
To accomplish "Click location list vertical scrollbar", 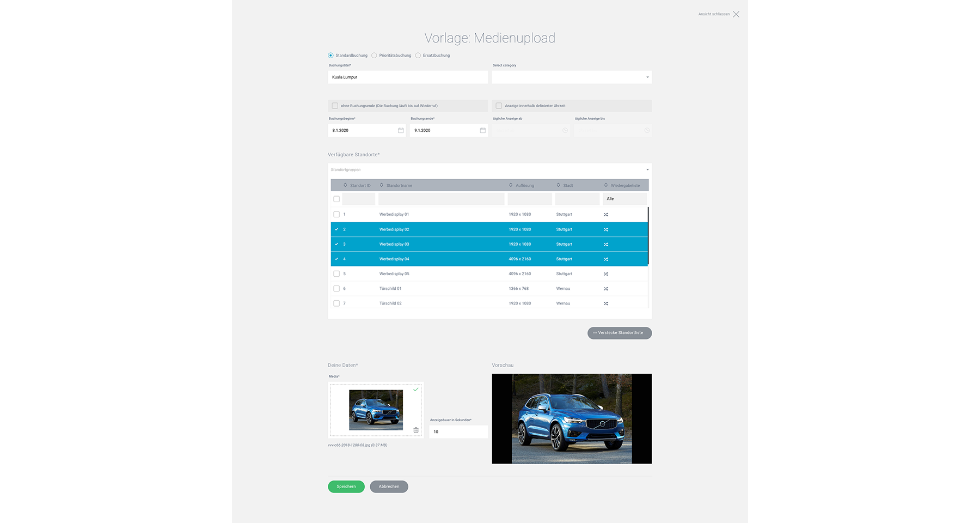I will coord(648,236).
